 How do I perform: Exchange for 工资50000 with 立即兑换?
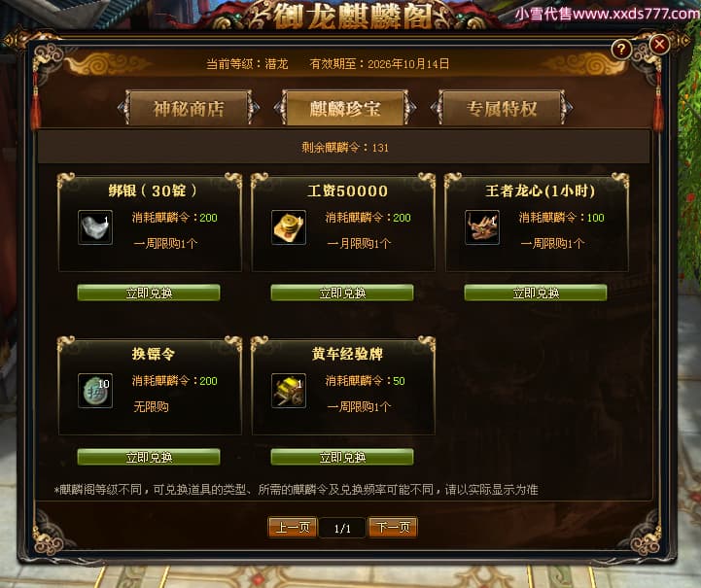click(x=342, y=293)
